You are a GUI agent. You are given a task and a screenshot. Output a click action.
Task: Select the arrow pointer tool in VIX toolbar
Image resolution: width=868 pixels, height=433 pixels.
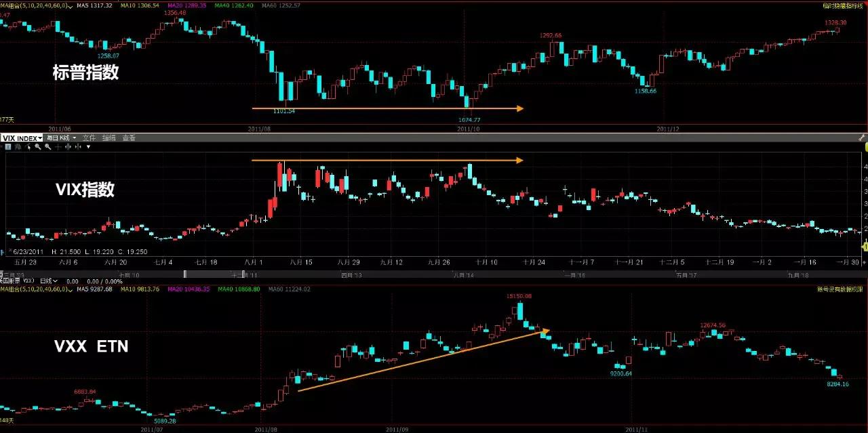pos(28,147)
